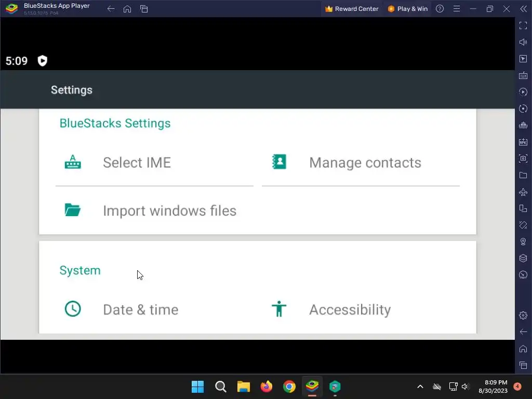
Task: Open the multi-instance manager layers icon
Action: 523,258
